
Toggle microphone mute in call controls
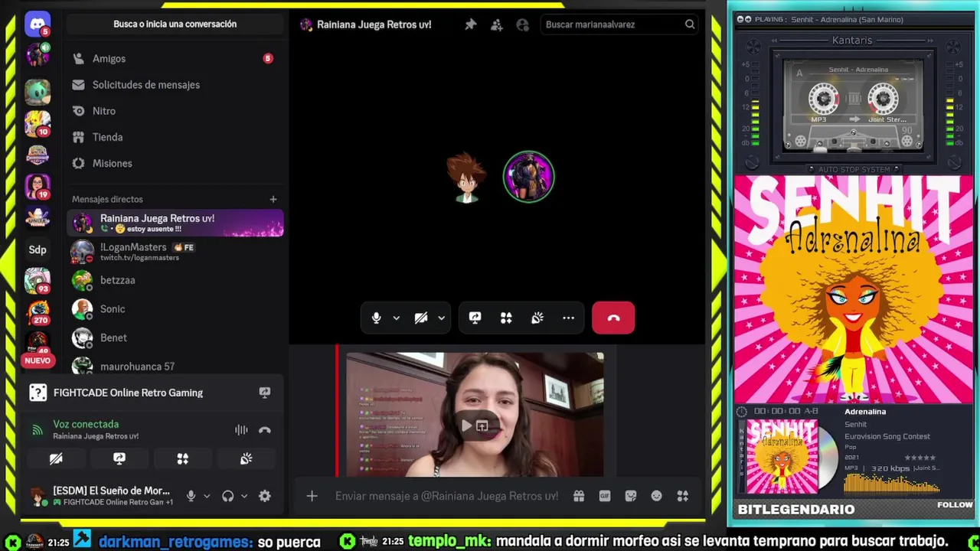[376, 318]
